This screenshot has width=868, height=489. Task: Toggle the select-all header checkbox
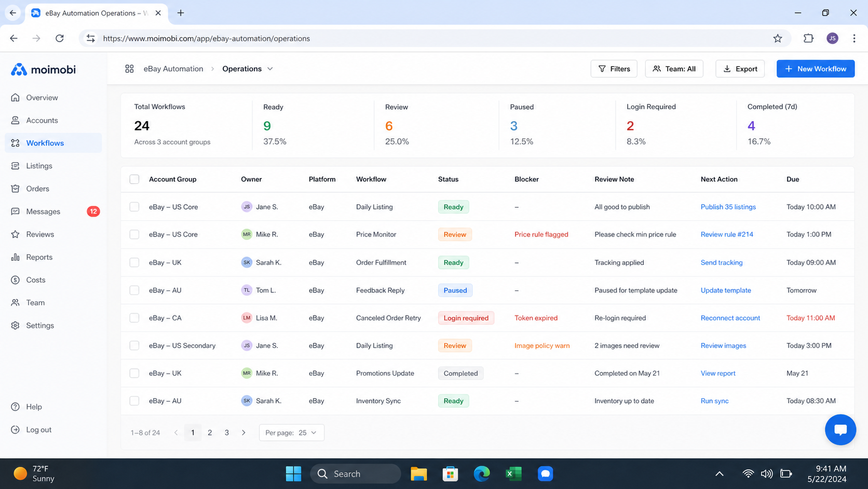pyautogui.click(x=134, y=179)
